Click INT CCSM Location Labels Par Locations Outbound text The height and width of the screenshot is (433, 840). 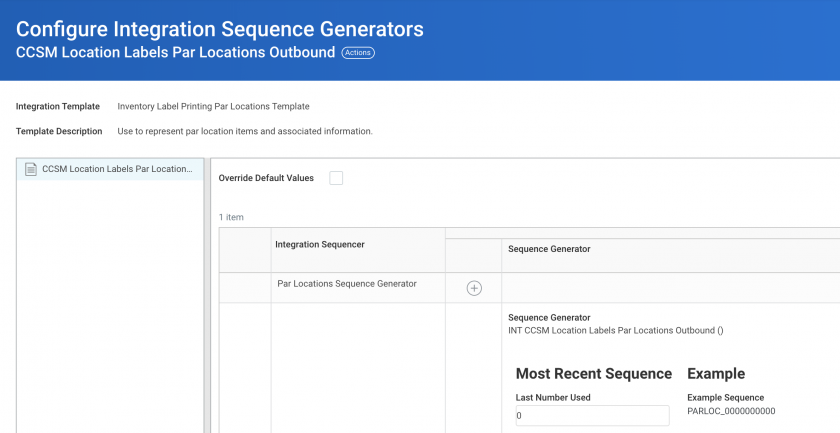click(x=616, y=330)
